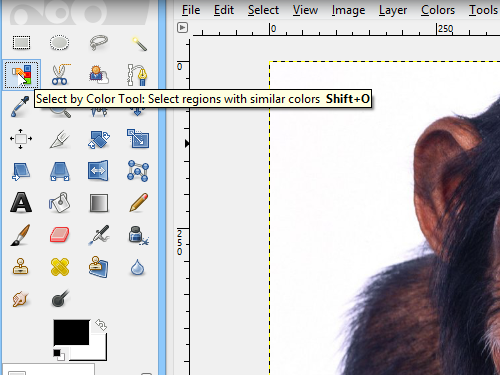Choose the Alignment tool
Screen dimensions: 500x375
click(x=21, y=139)
